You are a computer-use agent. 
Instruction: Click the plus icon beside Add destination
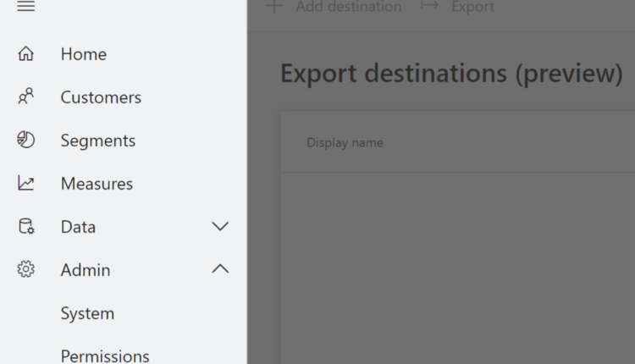pos(273,7)
